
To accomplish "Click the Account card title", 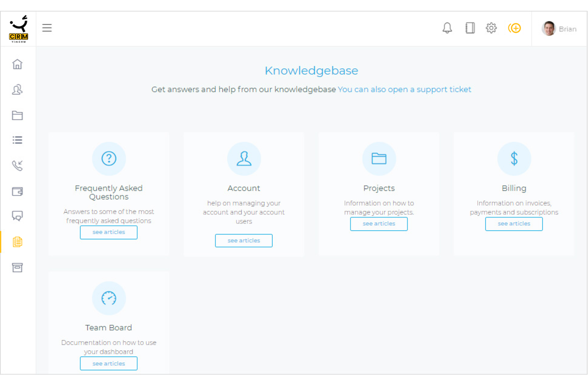I will pyautogui.click(x=244, y=188).
